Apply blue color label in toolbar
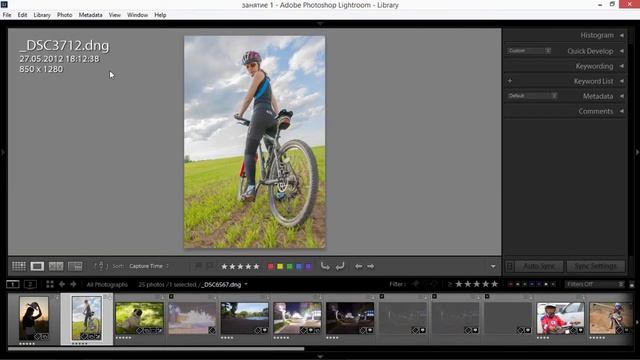This screenshot has height=360, width=640. click(299, 267)
